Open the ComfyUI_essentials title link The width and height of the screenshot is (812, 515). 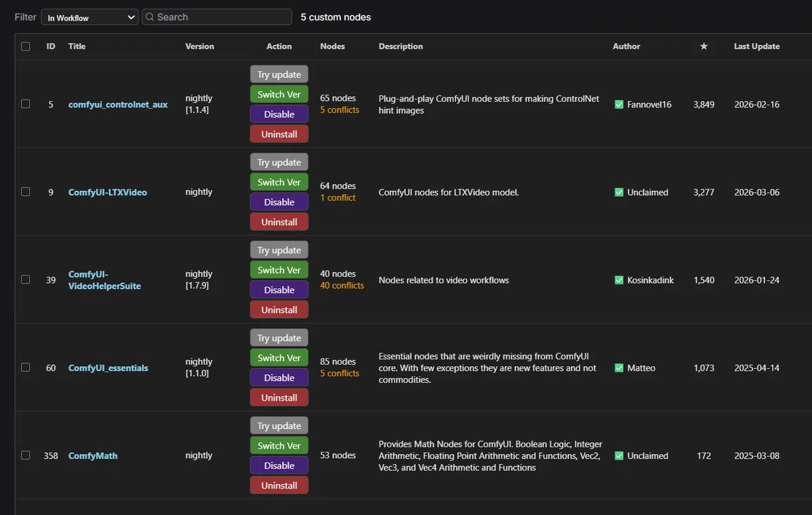click(108, 368)
